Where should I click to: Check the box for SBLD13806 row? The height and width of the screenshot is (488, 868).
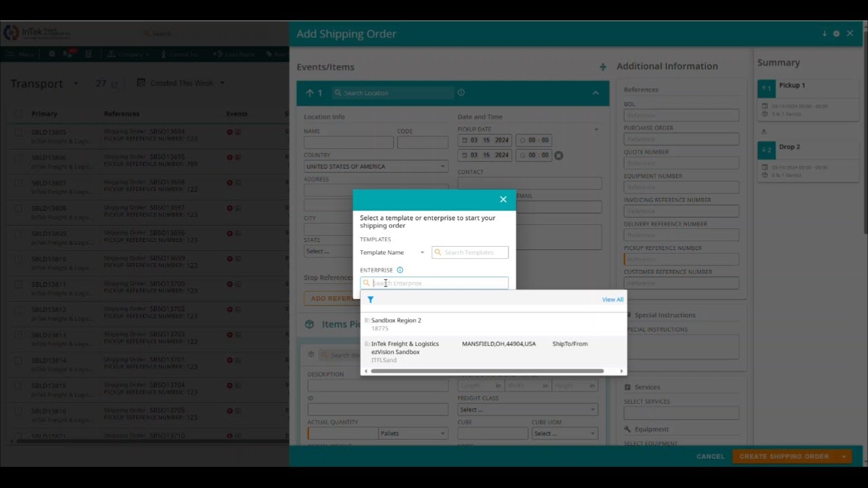click(19, 157)
